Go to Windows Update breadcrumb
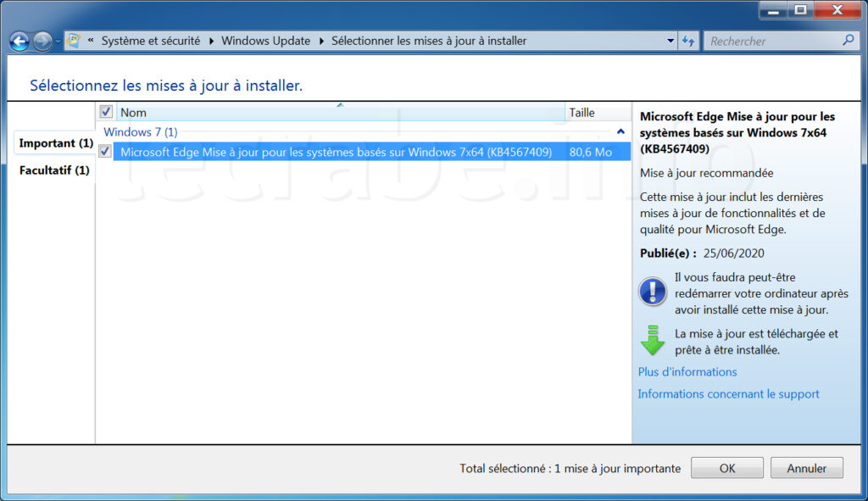This screenshot has width=868, height=501. pos(265,41)
